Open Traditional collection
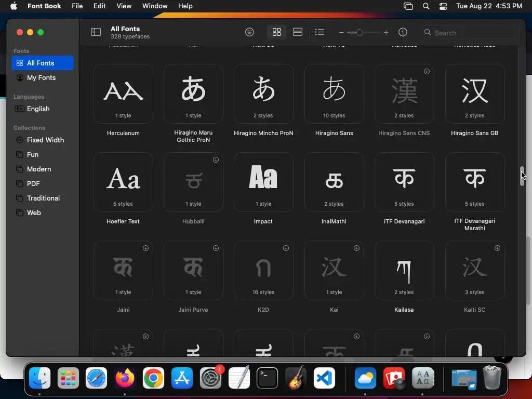The height and width of the screenshot is (399, 532). pos(43,198)
